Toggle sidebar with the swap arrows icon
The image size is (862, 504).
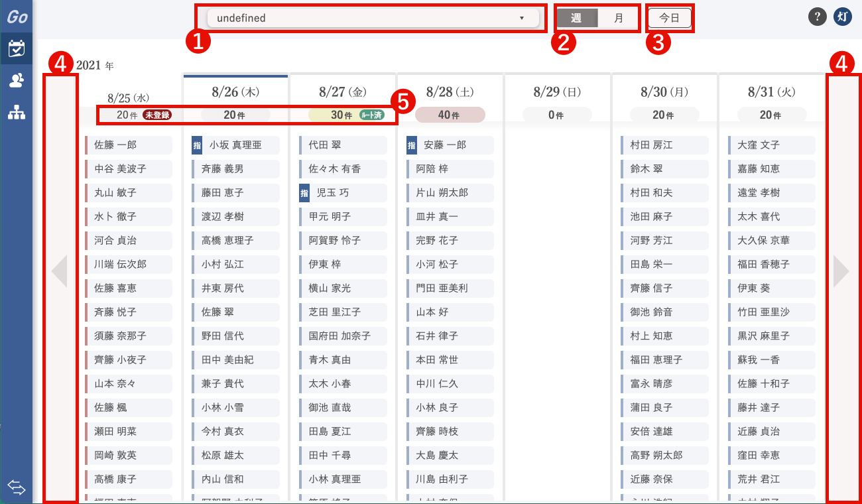[x=17, y=488]
